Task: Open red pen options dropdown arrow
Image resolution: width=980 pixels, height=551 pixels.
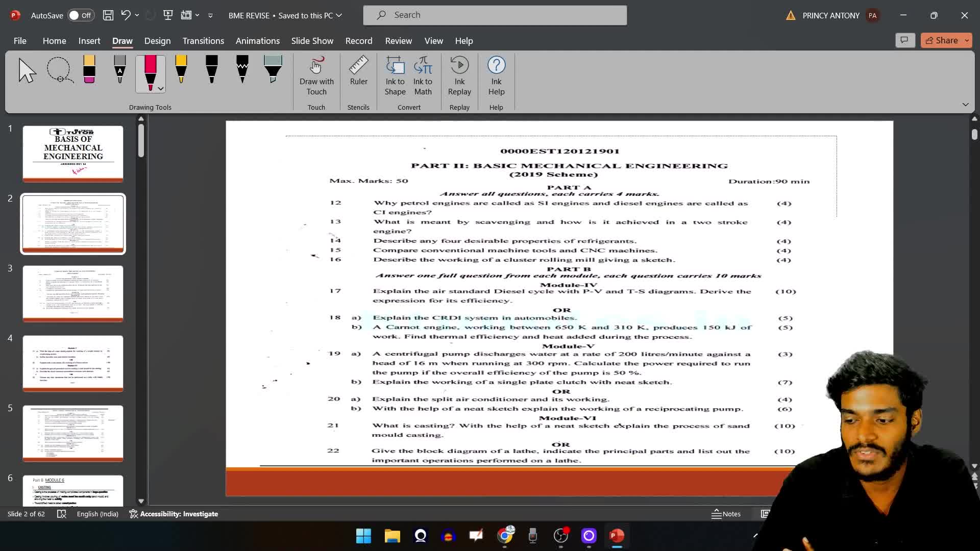Action: pyautogui.click(x=161, y=89)
